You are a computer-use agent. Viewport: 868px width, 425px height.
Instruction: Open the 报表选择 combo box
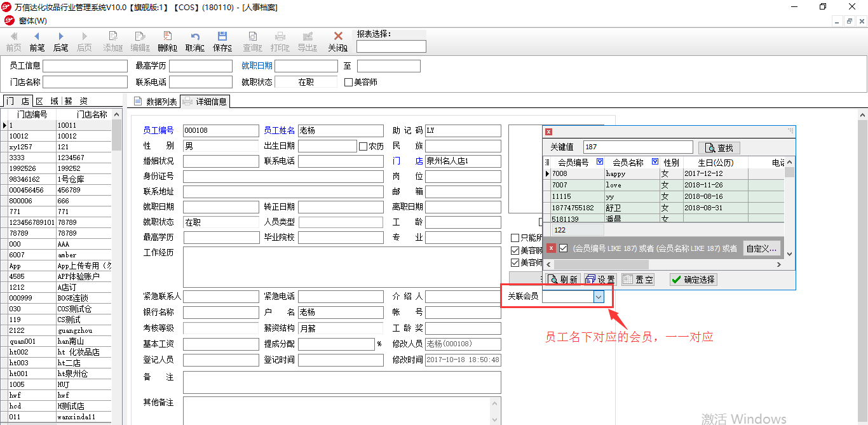391,46
